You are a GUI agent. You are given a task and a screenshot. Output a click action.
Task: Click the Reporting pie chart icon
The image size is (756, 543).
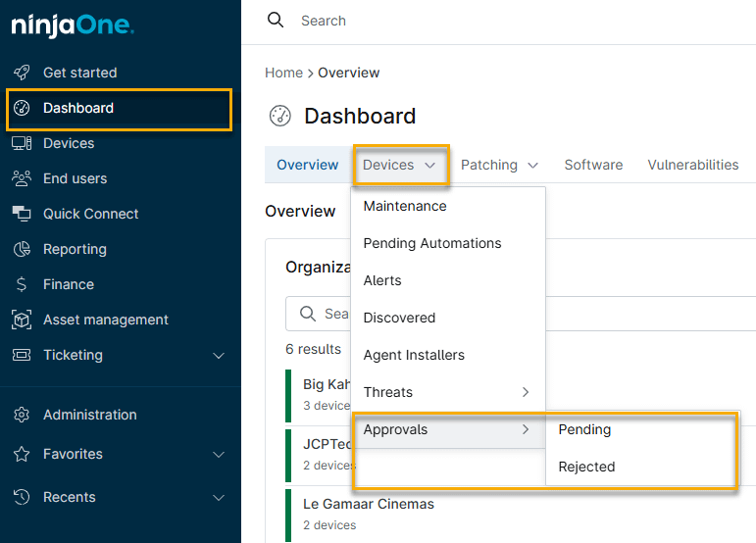click(22, 249)
